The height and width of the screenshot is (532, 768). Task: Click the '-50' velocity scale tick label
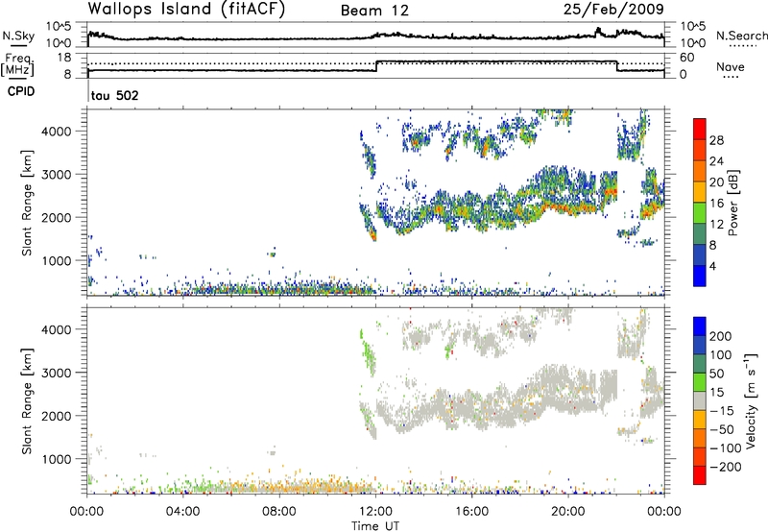[722, 429]
